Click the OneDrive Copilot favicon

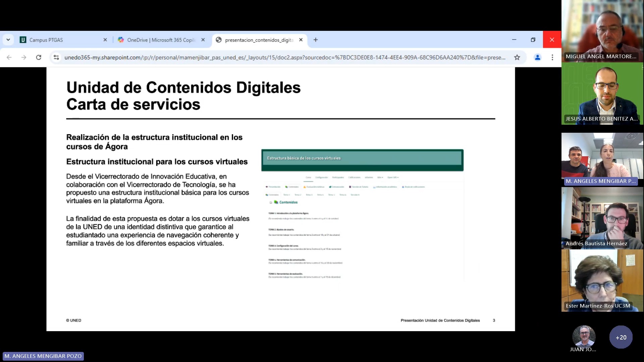pyautogui.click(x=121, y=40)
